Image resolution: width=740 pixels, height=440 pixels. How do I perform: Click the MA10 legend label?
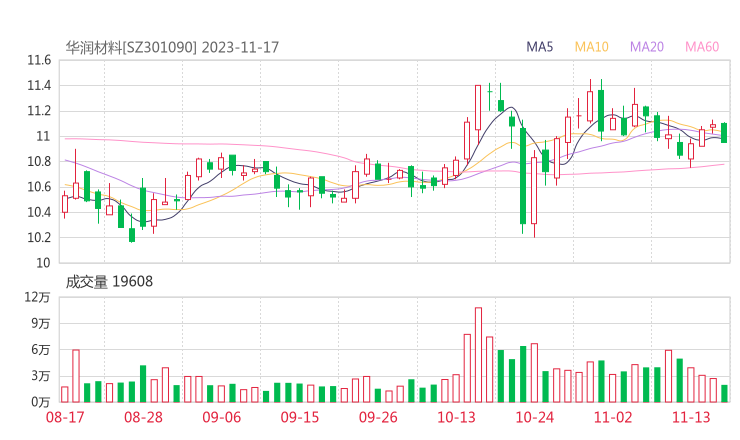[591, 47]
